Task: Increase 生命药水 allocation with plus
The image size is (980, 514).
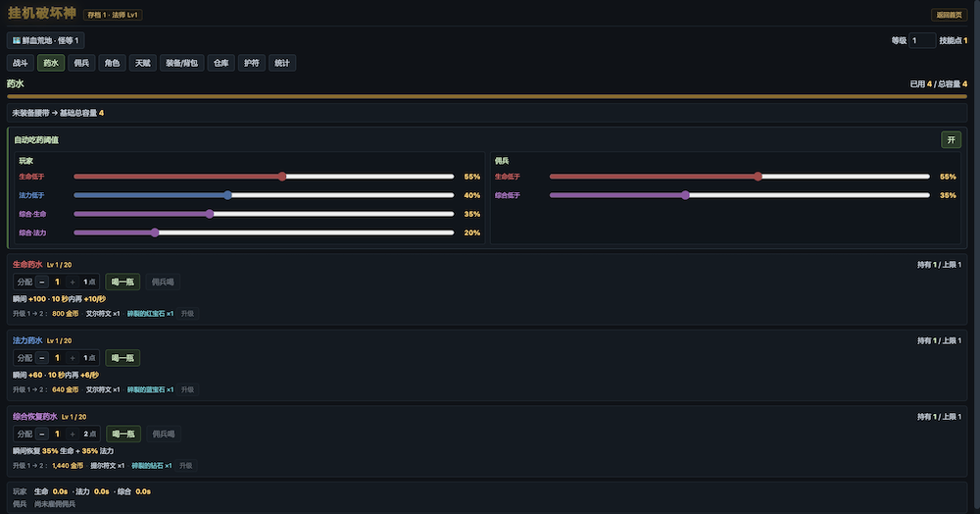Action: (x=73, y=282)
